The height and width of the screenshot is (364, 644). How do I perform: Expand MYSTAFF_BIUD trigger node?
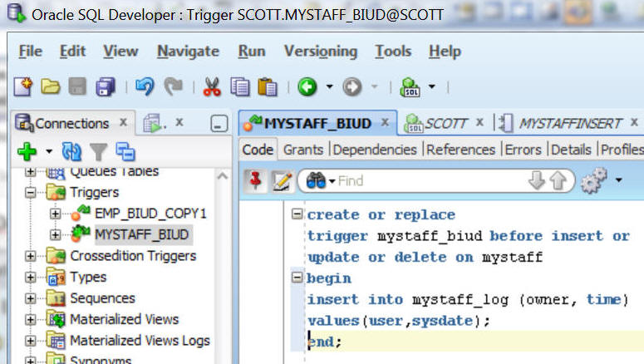point(55,234)
